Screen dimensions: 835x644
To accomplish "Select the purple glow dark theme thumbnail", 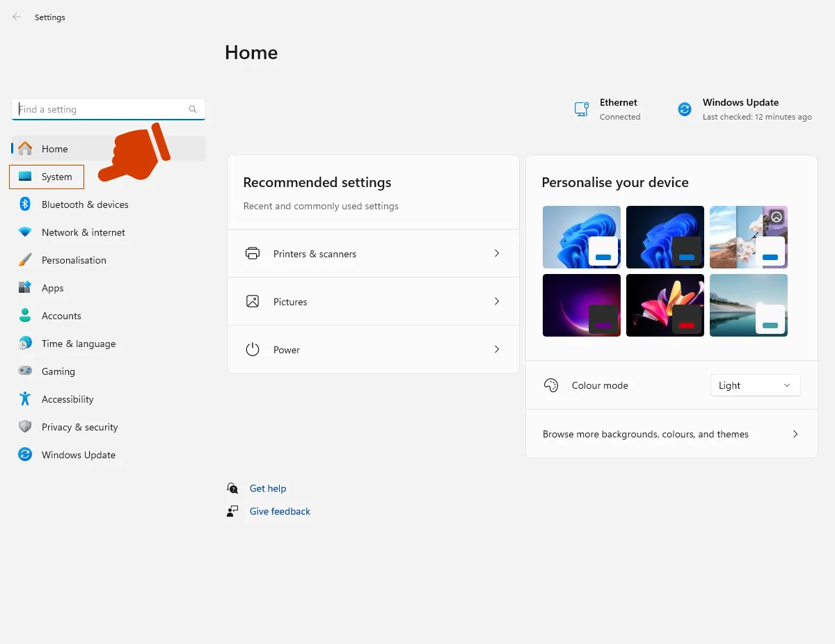I will (582, 305).
